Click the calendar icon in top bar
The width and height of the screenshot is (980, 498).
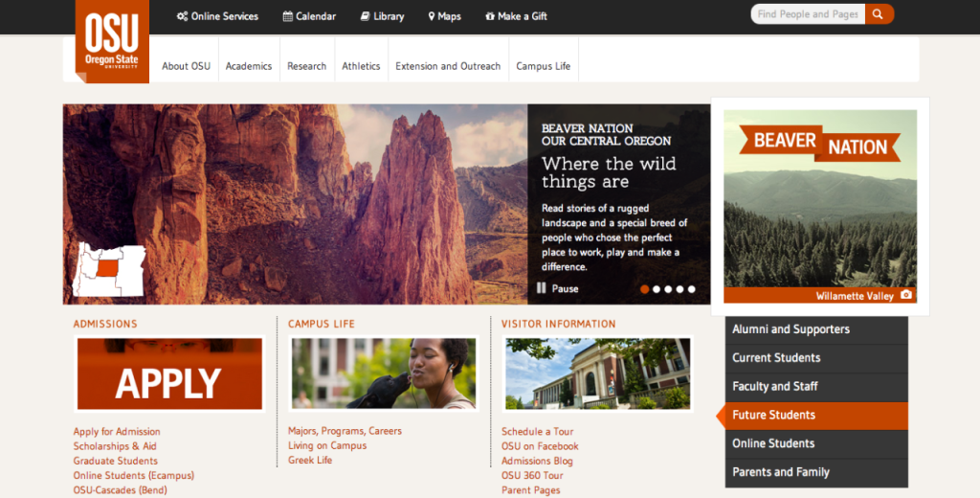pos(287,16)
